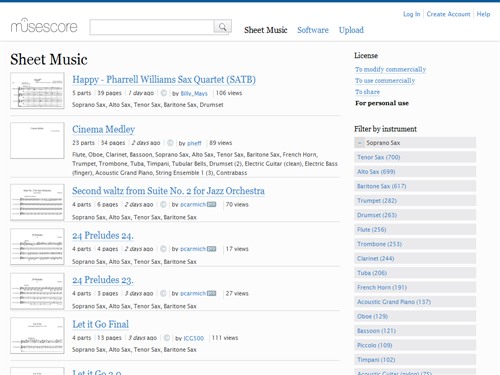Filter by French Horn (191)
This screenshot has width=500, height=375.
(x=415, y=287)
